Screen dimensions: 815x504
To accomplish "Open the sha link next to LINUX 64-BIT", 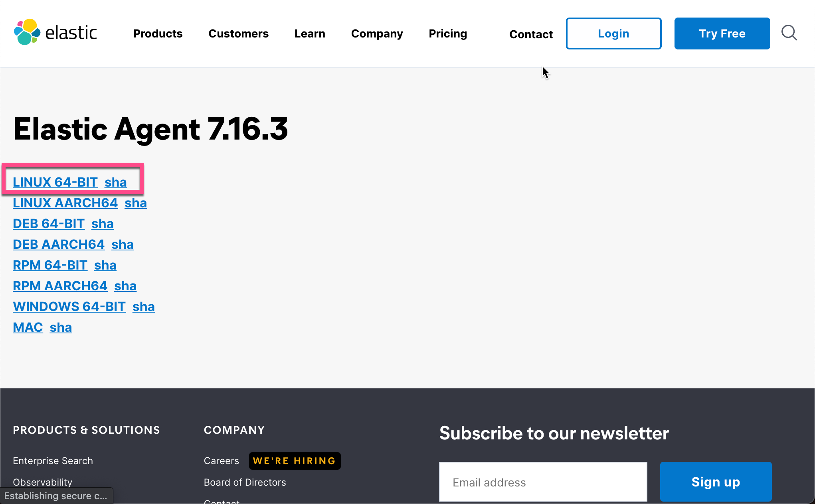I will click(x=115, y=182).
